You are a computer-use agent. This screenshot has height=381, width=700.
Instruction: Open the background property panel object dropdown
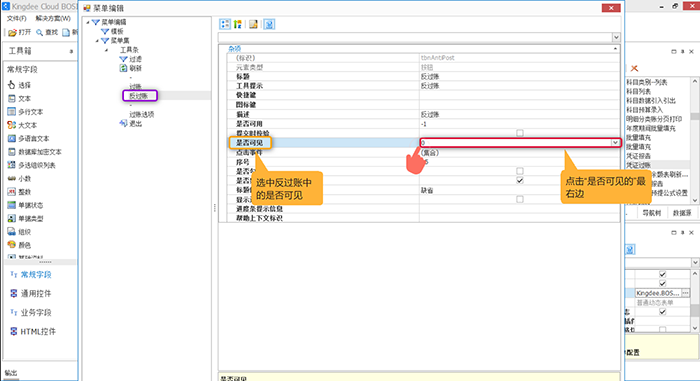click(695, 262)
